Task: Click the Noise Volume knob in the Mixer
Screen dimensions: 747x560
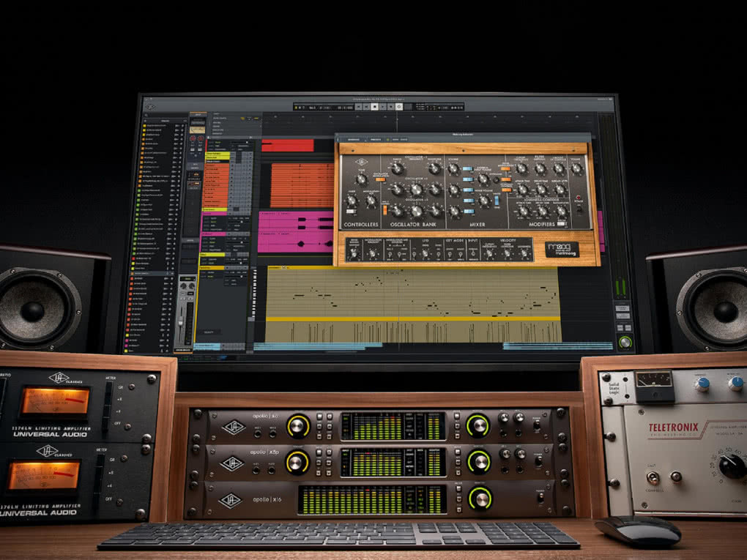Action: pos(484,201)
